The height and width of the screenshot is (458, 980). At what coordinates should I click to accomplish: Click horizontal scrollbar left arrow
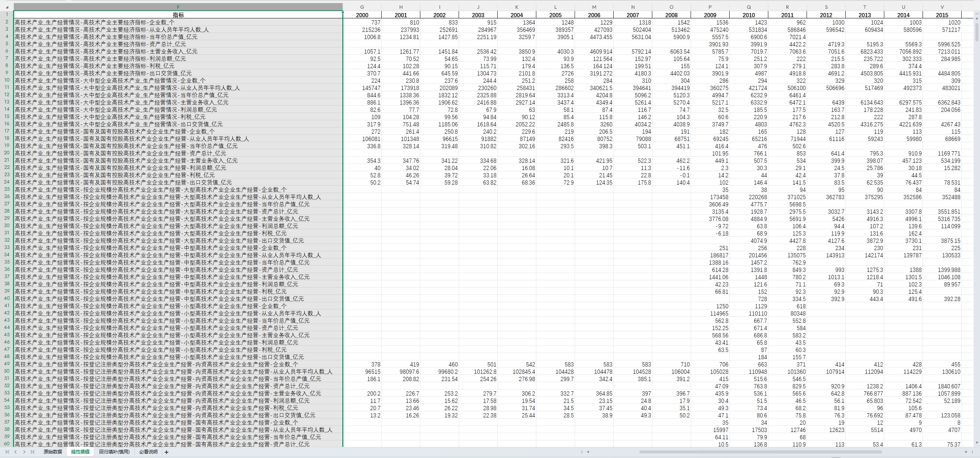coord(588,452)
